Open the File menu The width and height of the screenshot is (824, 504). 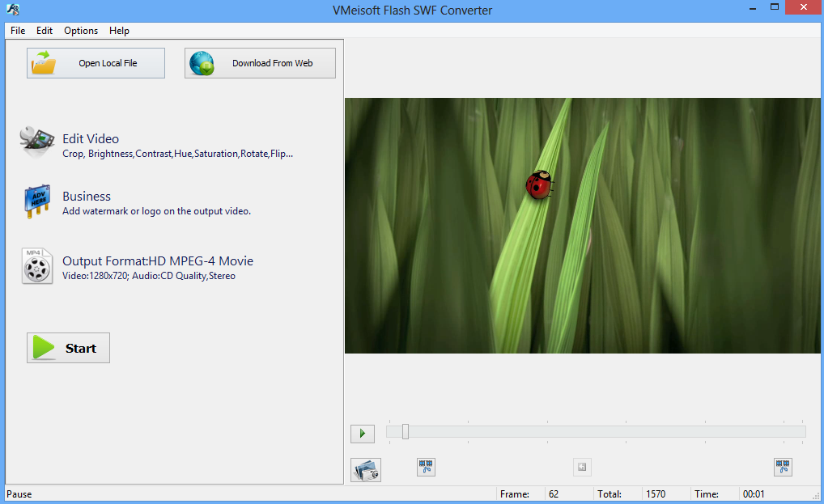coord(17,31)
